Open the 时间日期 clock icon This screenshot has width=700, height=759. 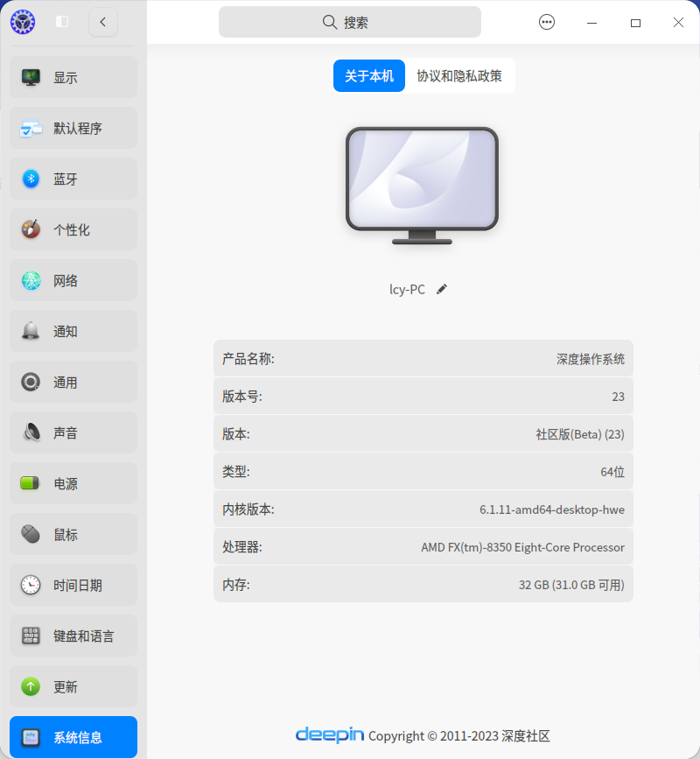pos(31,585)
